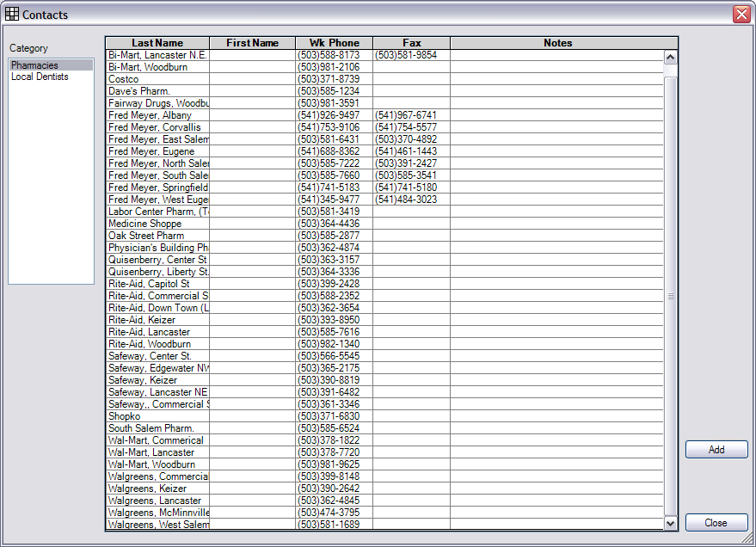Click the Notes column header
Screen dimensions: 756x547
(x=558, y=43)
